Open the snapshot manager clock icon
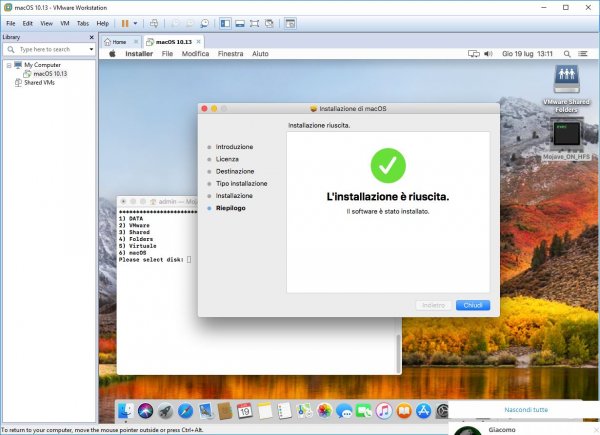This screenshot has height=435, width=600. click(205, 23)
